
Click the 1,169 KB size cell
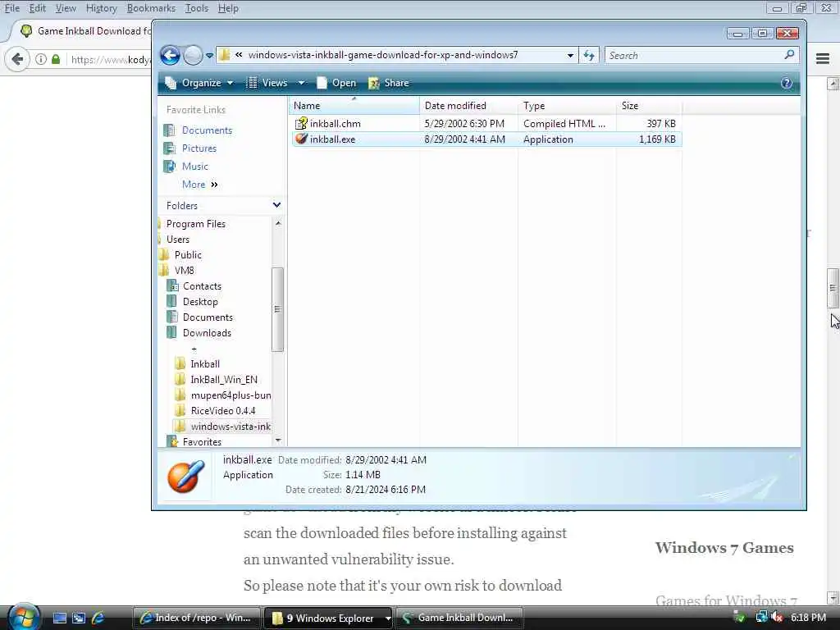pyautogui.click(x=657, y=139)
